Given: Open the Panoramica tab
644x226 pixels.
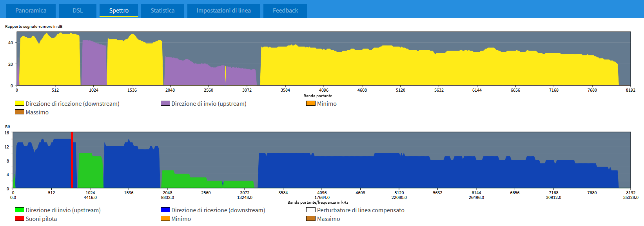Looking at the screenshot, I should point(31,11).
